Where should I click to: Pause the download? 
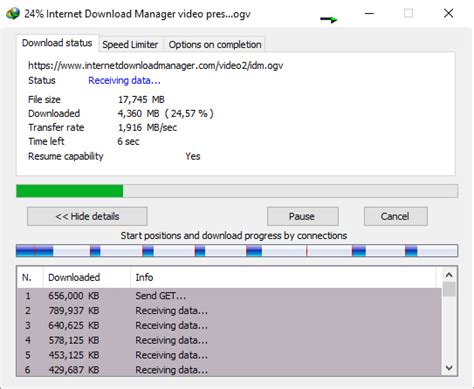click(x=302, y=216)
